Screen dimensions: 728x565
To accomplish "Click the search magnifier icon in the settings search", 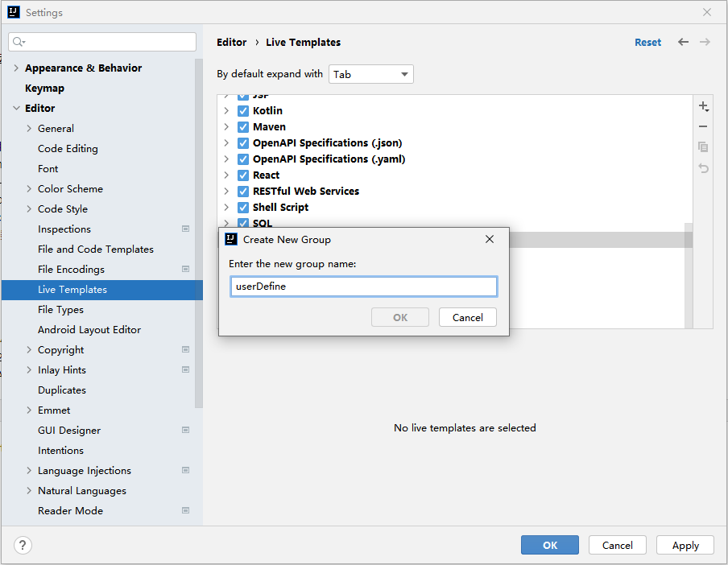I will [19, 42].
